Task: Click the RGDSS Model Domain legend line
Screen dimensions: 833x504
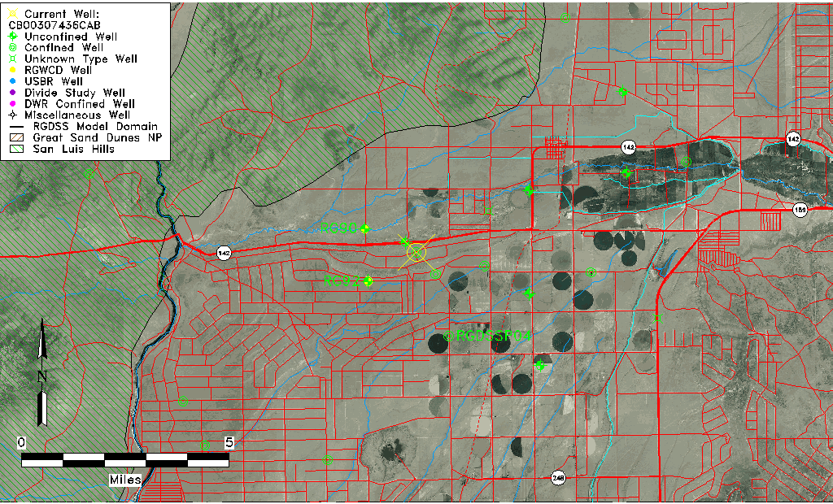Action: point(15,127)
